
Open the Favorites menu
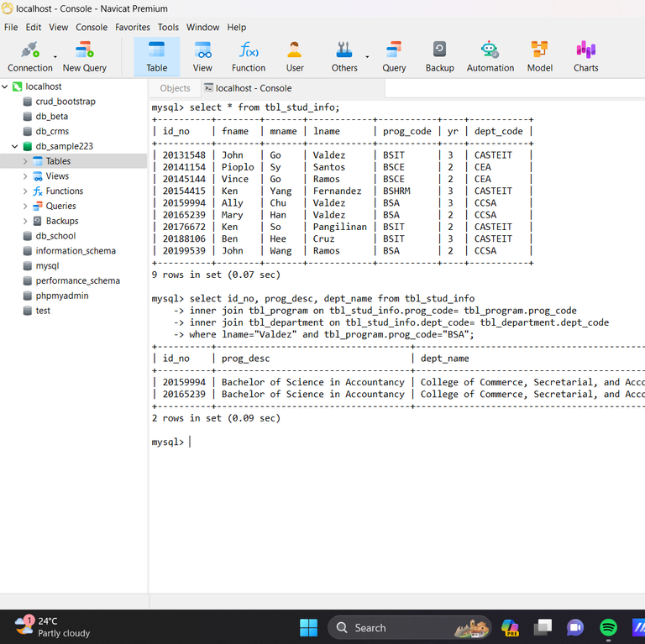pyautogui.click(x=133, y=27)
